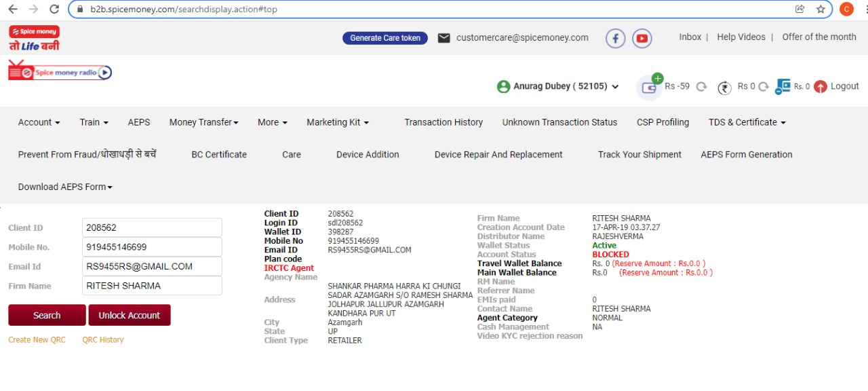Viewport: 868px width, 391px height.
Task: Select the BLOCKED account status text
Action: pyautogui.click(x=610, y=255)
